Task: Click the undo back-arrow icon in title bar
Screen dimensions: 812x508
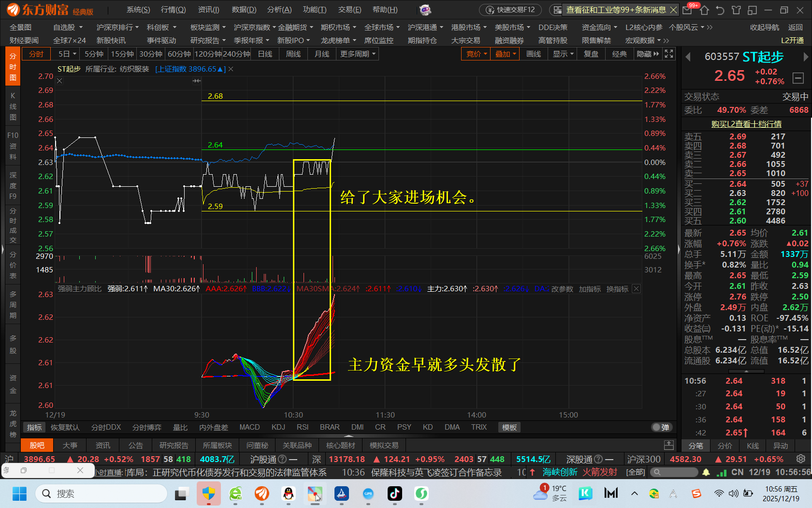Action: click(x=720, y=10)
